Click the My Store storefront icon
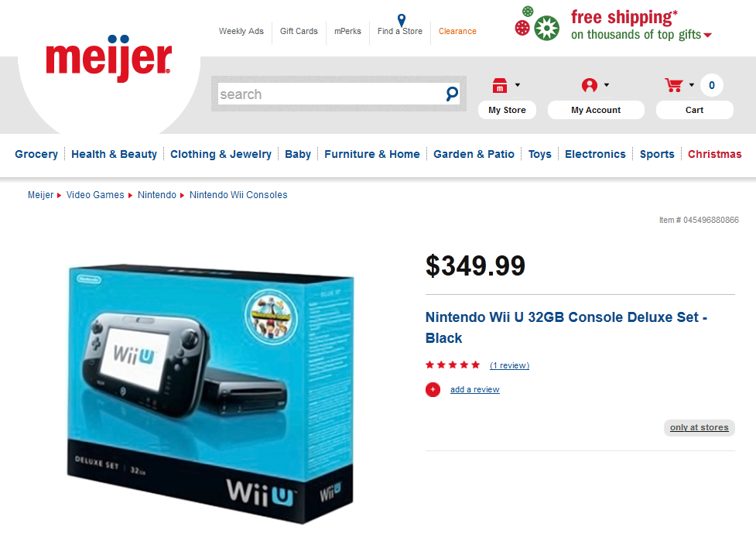 [500, 85]
